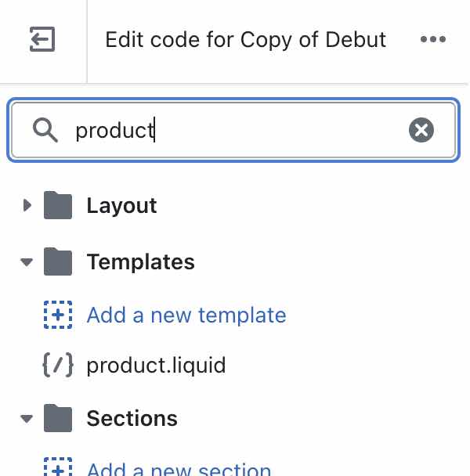The height and width of the screenshot is (476, 470).
Task: Click the Sections folder icon
Action: [x=58, y=418]
